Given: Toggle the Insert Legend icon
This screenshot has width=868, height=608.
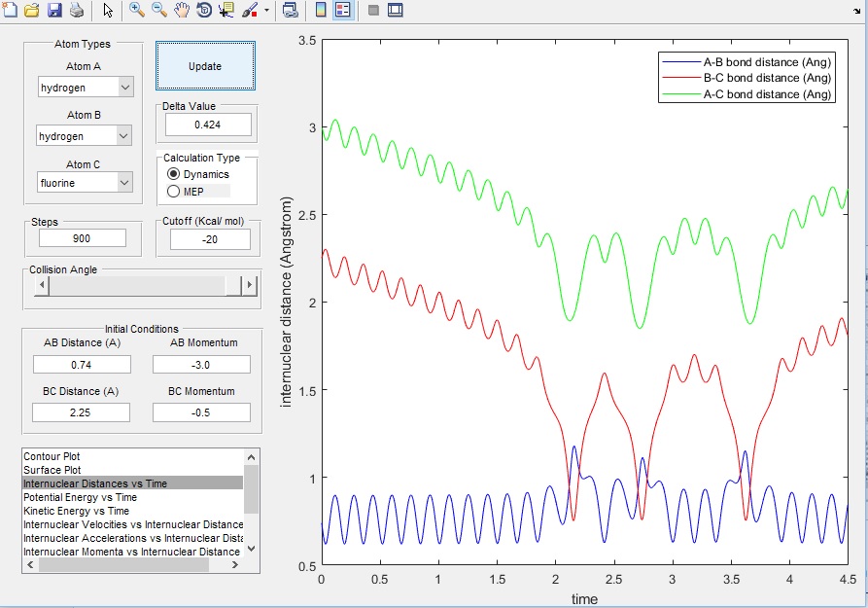Looking at the screenshot, I should click(343, 10).
